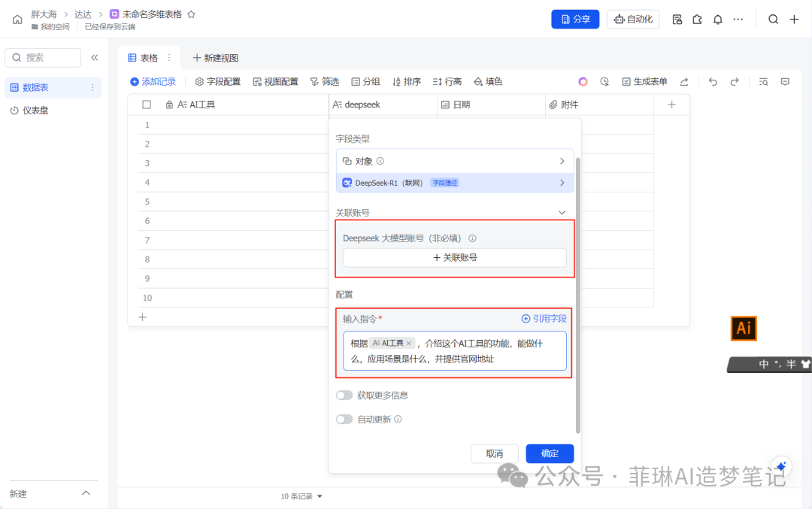This screenshot has height=509, width=812.
Task: Expand the 新建 section chevron in sidebar
Action: 86,493
